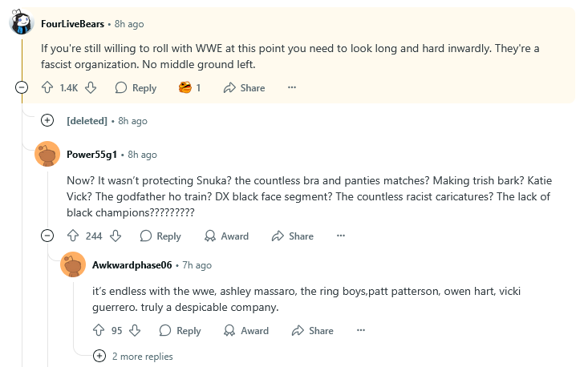Upvote Power55g1's comment
This screenshot has height=367, width=588.
point(73,236)
